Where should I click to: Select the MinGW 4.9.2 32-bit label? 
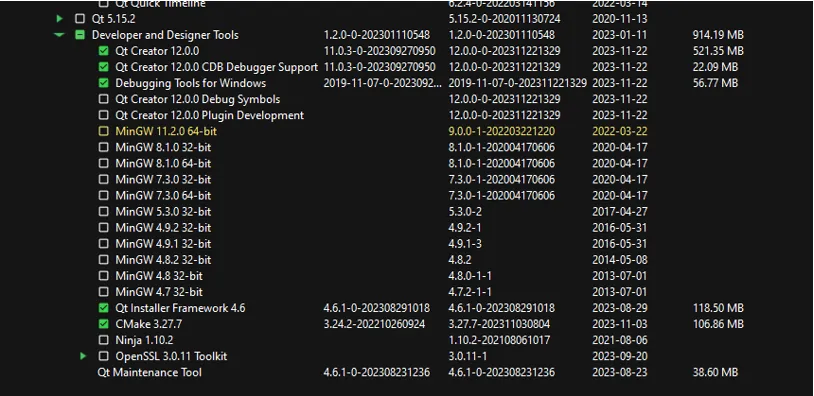click(x=163, y=228)
